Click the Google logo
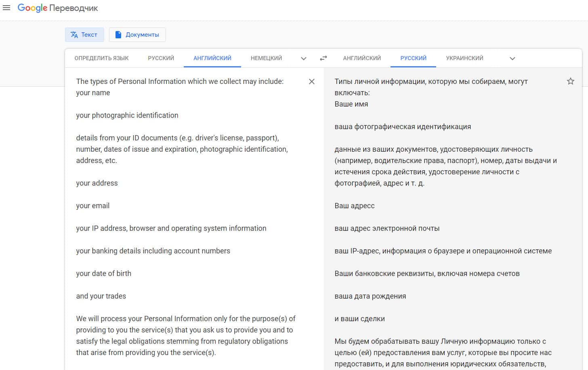588x370 pixels. click(x=32, y=8)
